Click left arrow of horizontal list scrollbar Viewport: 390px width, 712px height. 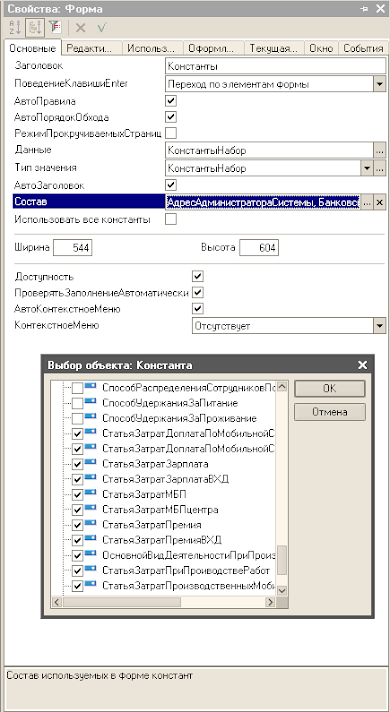point(58,602)
